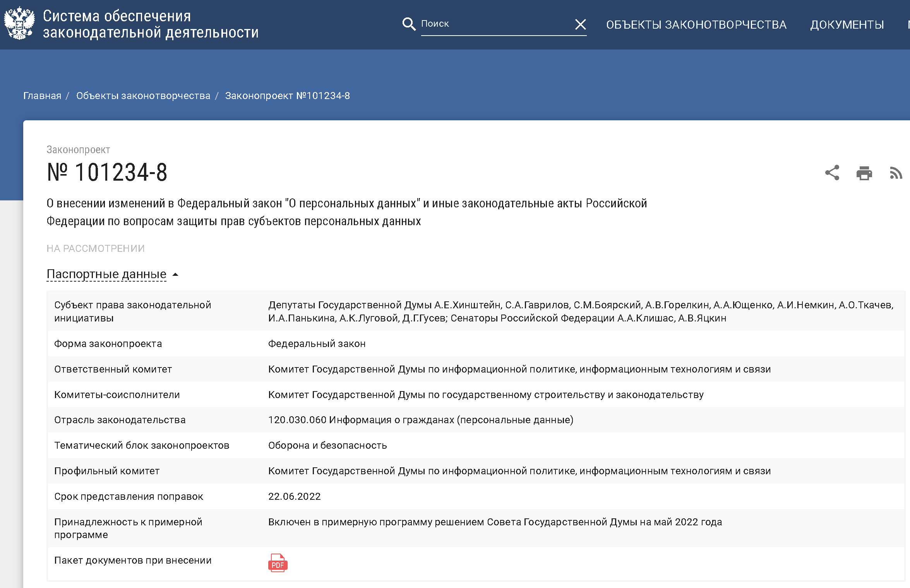Image resolution: width=910 pixels, height=588 pixels.
Task: Collapse the Паспортные данные section
Action: [106, 274]
